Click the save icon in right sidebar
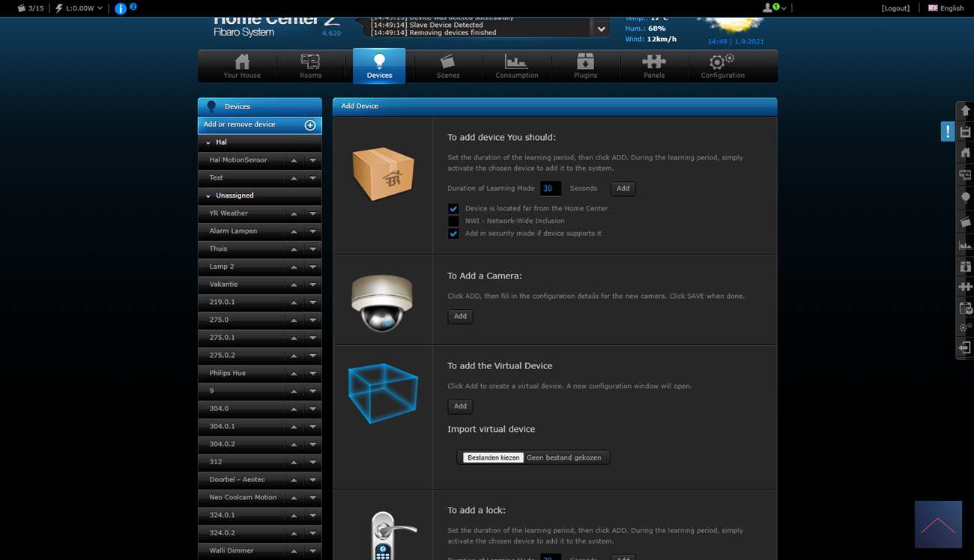This screenshot has height=560, width=974. 965,132
